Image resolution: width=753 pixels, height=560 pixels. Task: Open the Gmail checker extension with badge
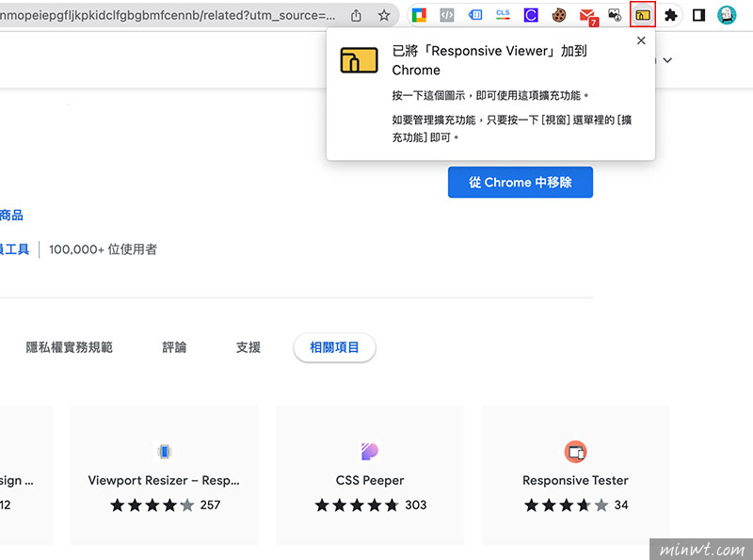(x=587, y=17)
